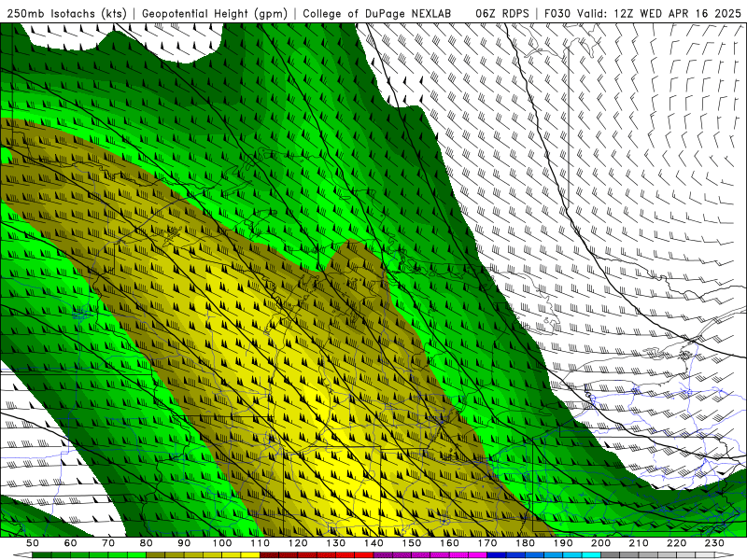Image resolution: width=747 pixels, height=560 pixels.
Task: Click the '90' color bar label
Action: click(x=184, y=543)
